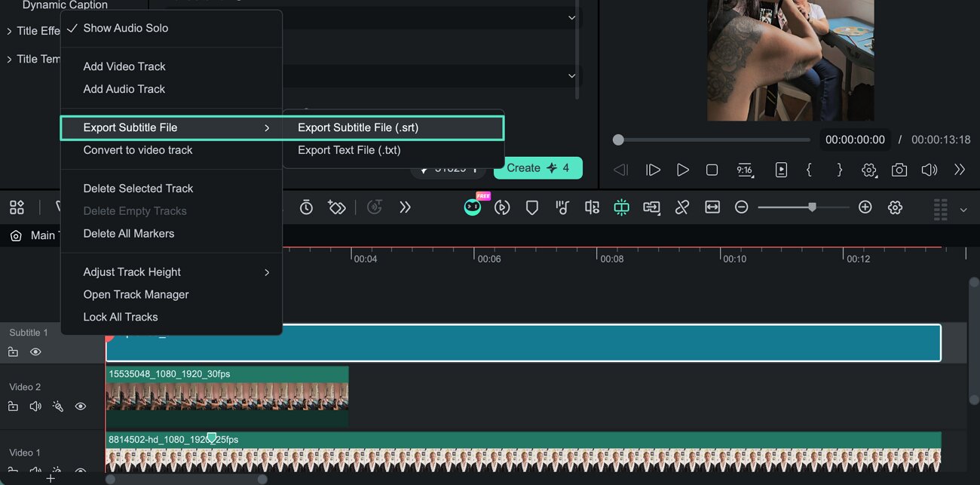Click the group clips icon in toolbar
This screenshot has height=485, width=980.
pos(651,207)
